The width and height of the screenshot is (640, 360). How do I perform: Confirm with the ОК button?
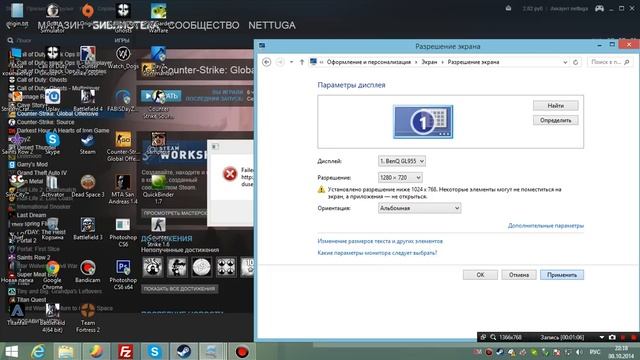click(480, 275)
